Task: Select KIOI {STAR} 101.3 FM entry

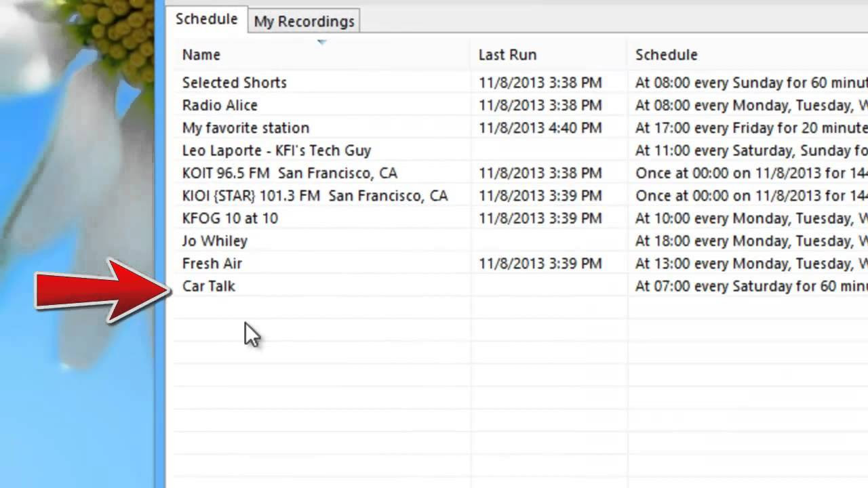Action: pos(315,196)
